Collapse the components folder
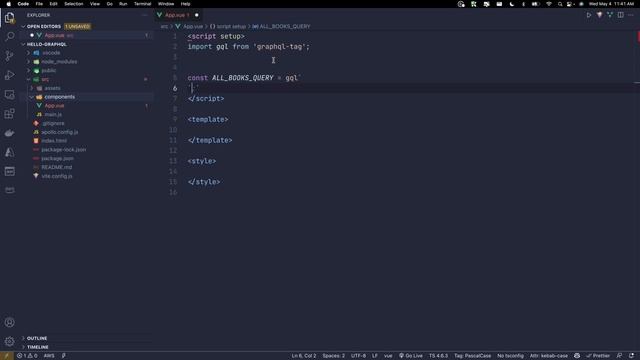The image size is (640, 360). pos(59,97)
